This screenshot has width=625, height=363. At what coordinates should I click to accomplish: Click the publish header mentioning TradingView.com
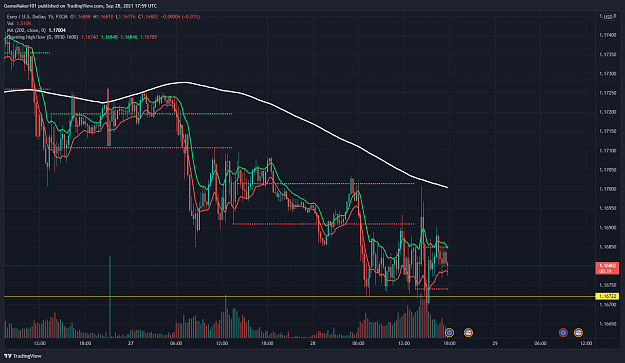[80, 6]
